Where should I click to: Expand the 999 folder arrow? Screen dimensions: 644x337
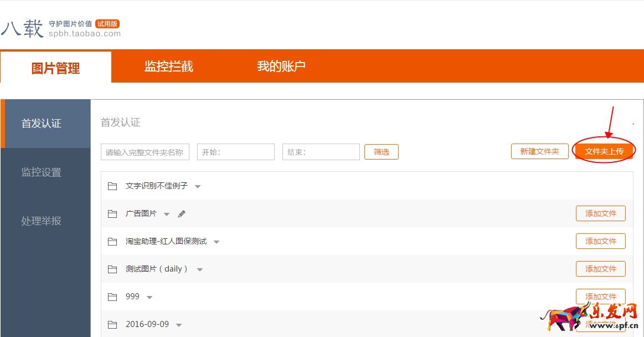[150, 297]
